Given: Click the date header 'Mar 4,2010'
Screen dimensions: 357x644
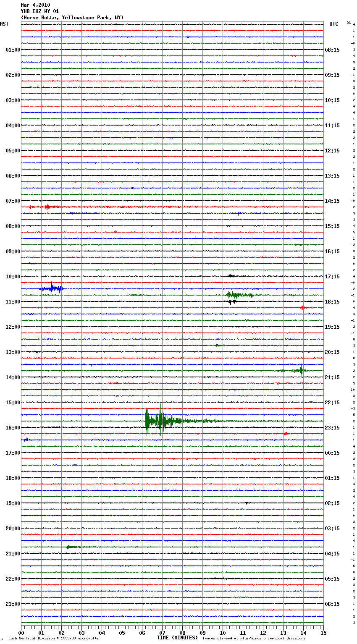Looking at the screenshot, I should click(x=35, y=5).
